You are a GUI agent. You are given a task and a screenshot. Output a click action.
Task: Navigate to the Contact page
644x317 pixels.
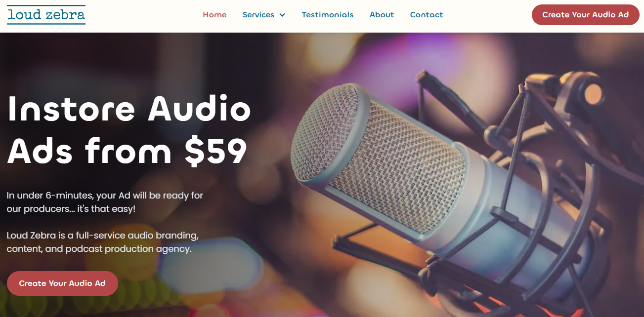pos(427,15)
